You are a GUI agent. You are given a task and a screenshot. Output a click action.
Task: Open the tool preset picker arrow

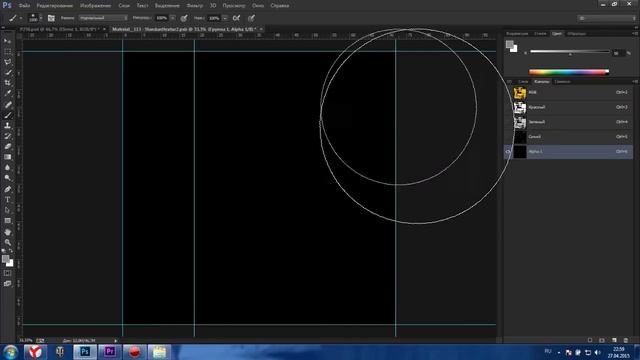click(20, 18)
